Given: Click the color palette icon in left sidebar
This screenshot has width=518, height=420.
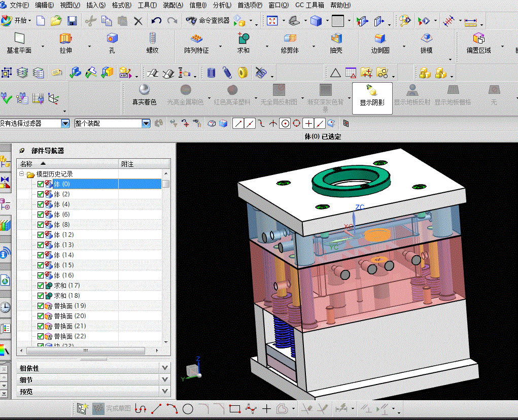Looking at the screenshot, I should [x=5, y=351].
